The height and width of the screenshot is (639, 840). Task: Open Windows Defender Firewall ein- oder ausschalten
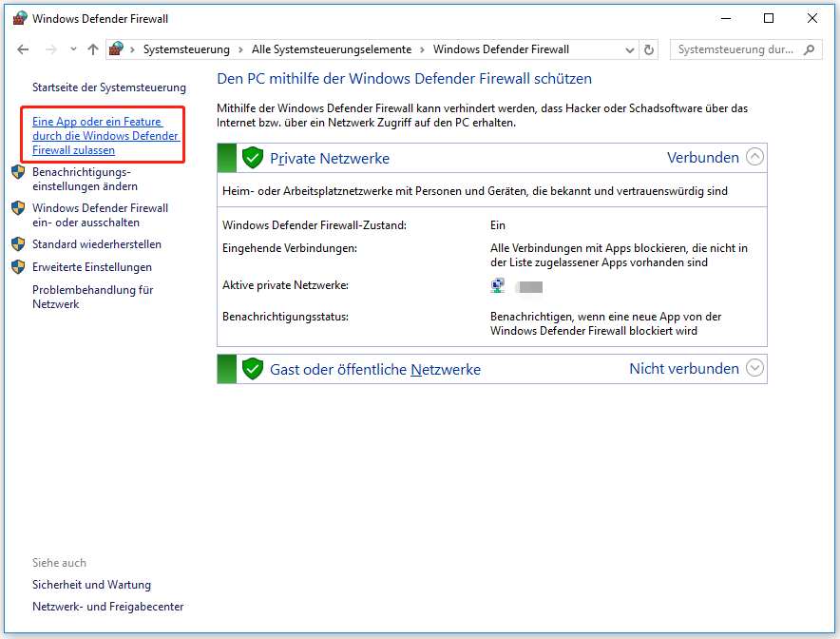click(x=100, y=215)
